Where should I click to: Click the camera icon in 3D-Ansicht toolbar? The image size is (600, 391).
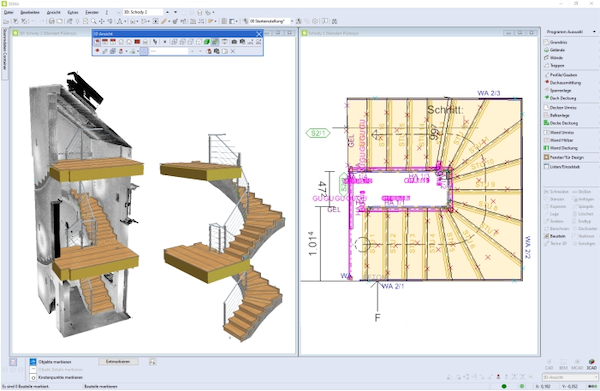[x=234, y=42]
